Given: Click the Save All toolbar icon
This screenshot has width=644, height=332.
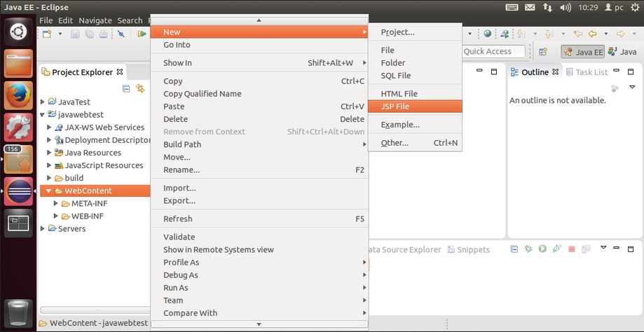Looking at the screenshot, I should [x=89, y=34].
